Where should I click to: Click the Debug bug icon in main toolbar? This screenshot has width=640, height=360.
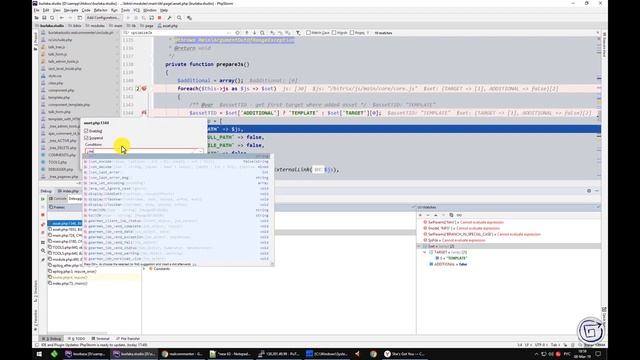136,18
